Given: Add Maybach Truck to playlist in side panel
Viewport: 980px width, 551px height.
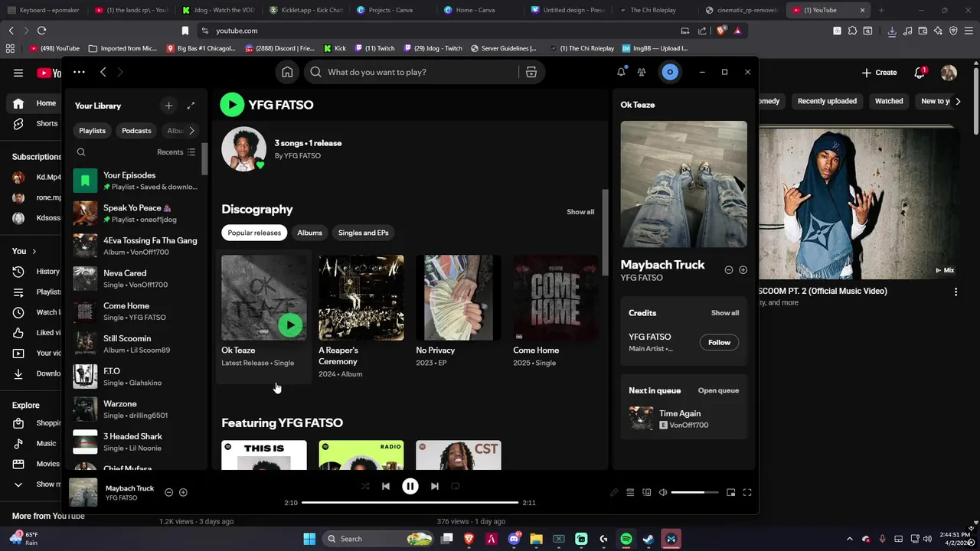Looking at the screenshot, I should [743, 270].
